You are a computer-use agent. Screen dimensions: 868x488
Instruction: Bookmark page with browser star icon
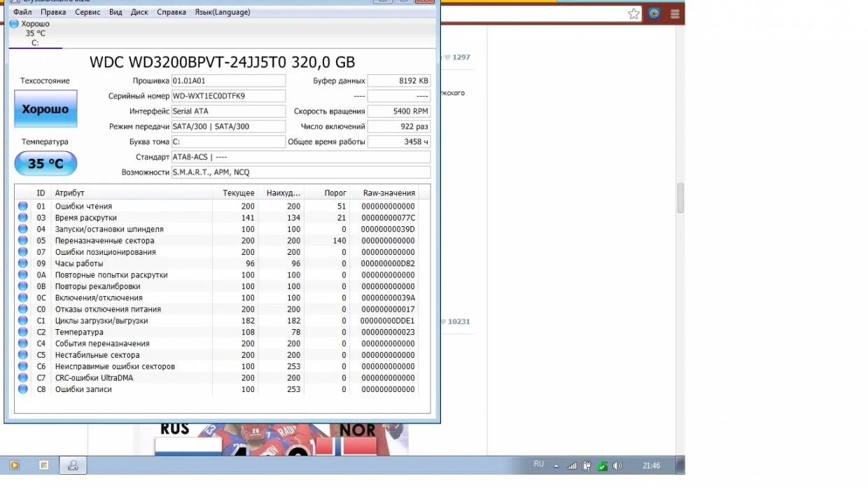coord(633,13)
